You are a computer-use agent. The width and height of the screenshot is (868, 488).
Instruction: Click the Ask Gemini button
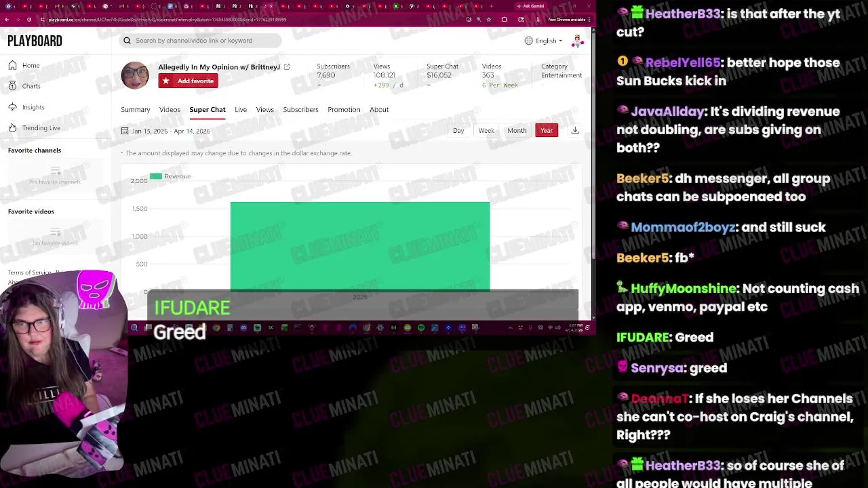[530, 6]
